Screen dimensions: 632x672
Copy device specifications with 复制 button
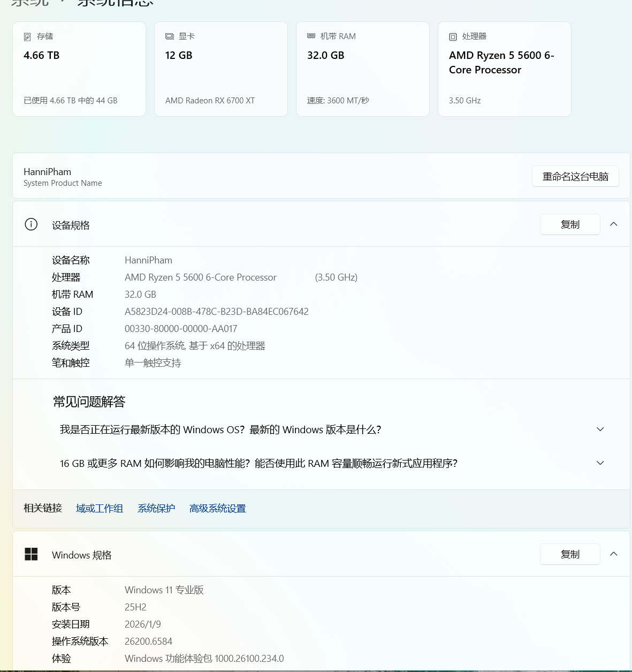click(x=570, y=224)
